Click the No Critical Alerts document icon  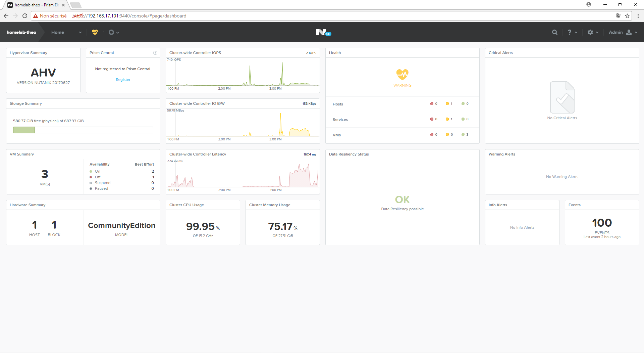(562, 97)
